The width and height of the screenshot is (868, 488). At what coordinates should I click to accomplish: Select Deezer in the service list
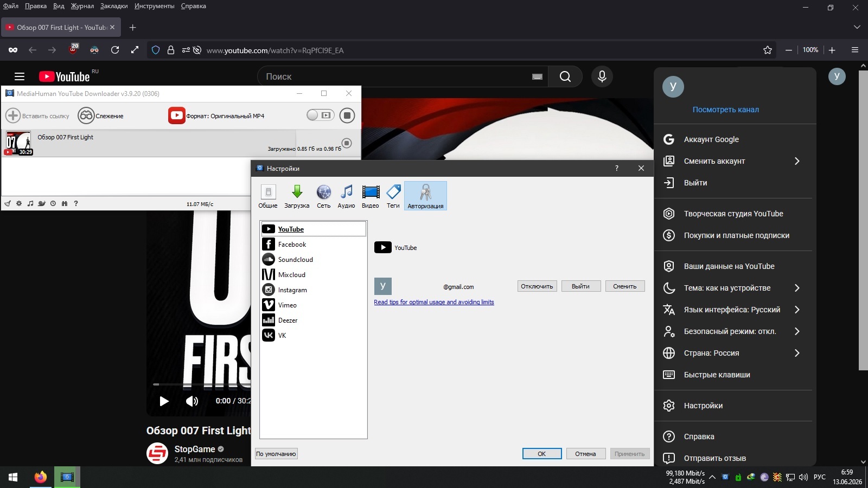[314, 320]
